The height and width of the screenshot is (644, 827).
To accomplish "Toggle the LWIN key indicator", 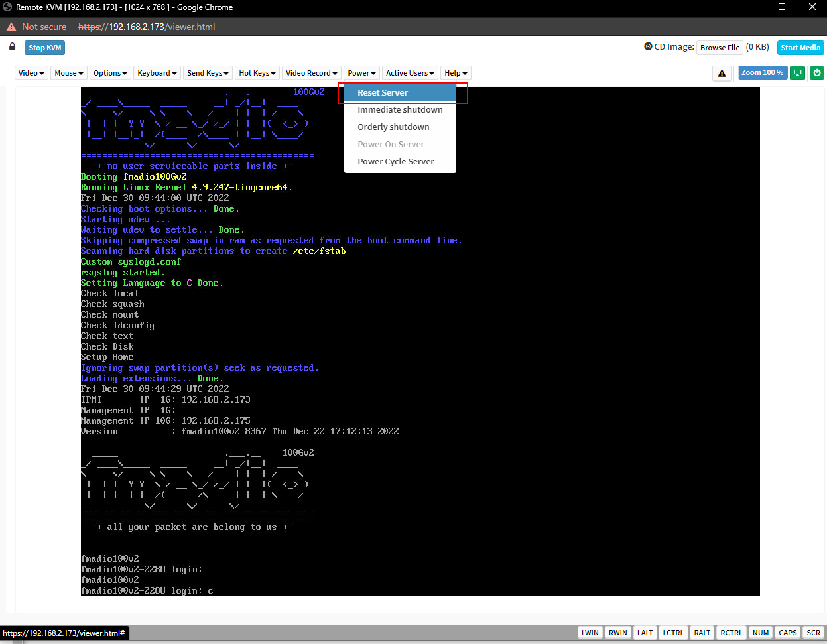I will tap(590, 633).
